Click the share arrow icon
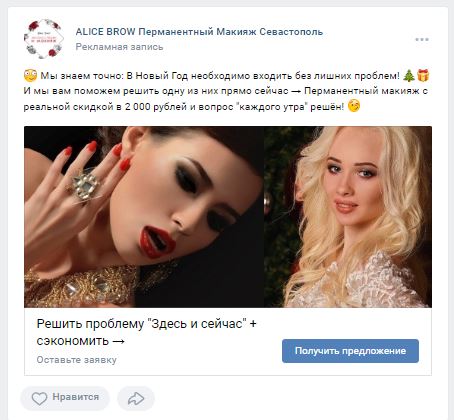 136,398
